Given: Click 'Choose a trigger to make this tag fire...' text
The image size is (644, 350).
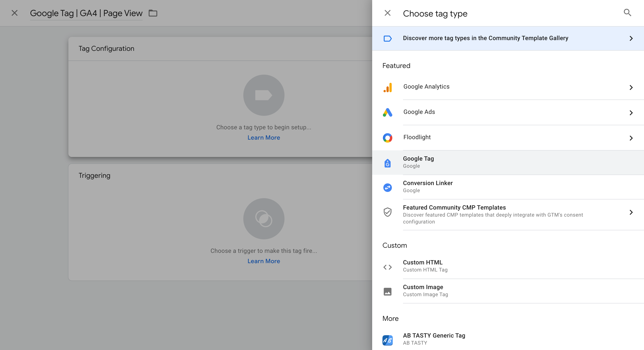Looking at the screenshot, I should tap(264, 251).
